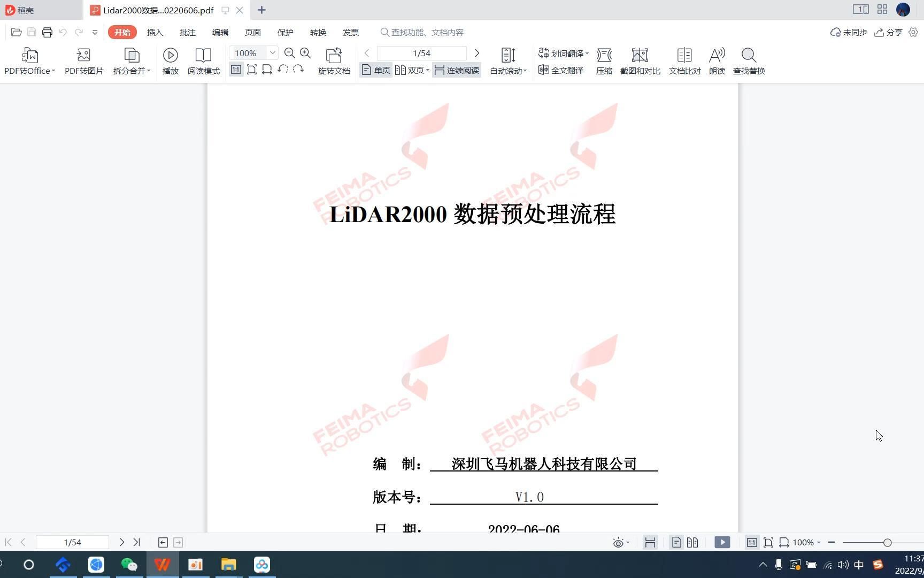Toggle continuous reading icon in status bar
The width and height of the screenshot is (924, 578).
coord(650,542)
